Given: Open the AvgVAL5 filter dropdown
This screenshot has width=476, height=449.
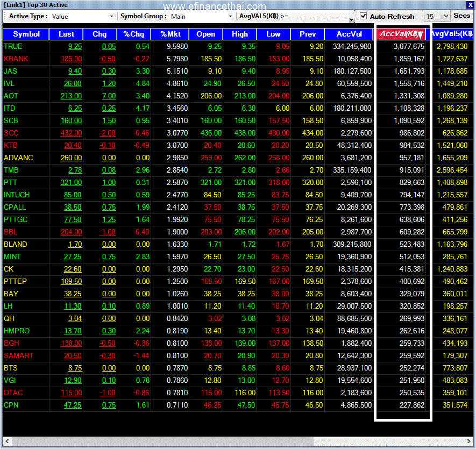Looking at the screenshot, I should tap(351, 19).
